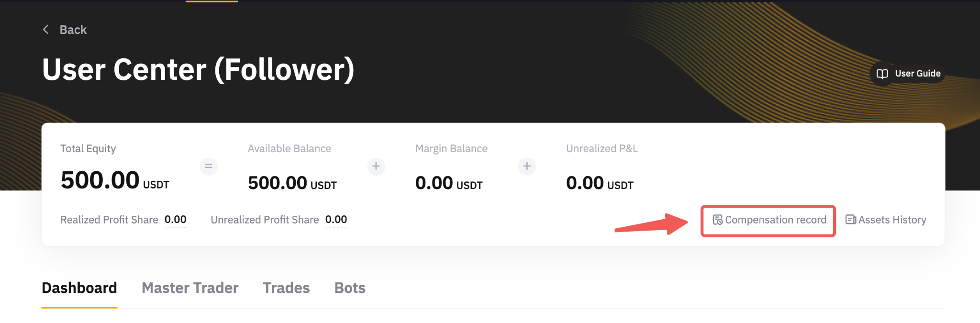980x323 pixels.
Task: Click the Available Balance 500.00 USDT amount
Action: coord(292,183)
